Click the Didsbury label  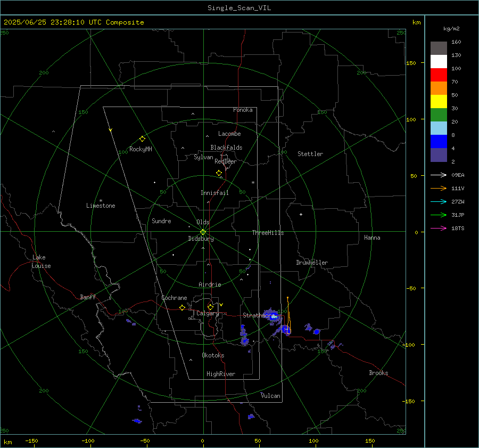pyautogui.click(x=201, y=239)
